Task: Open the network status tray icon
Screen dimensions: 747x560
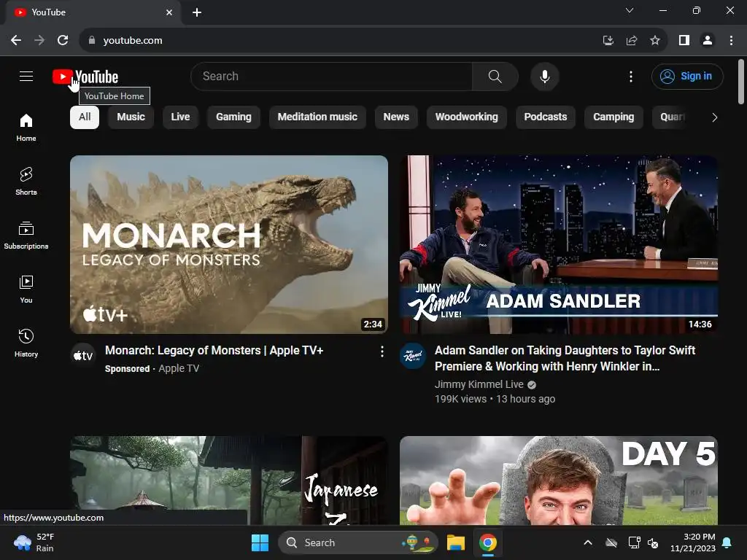Action: tap(634, 542)
